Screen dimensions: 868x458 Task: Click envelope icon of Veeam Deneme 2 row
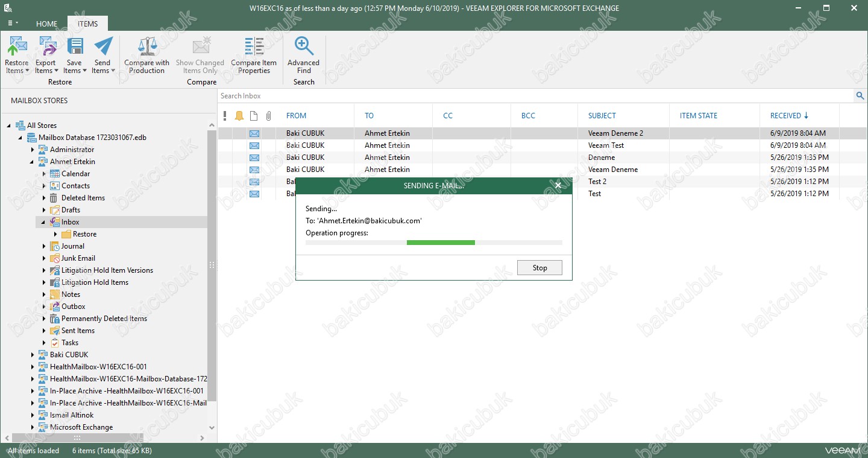point(254,133)
